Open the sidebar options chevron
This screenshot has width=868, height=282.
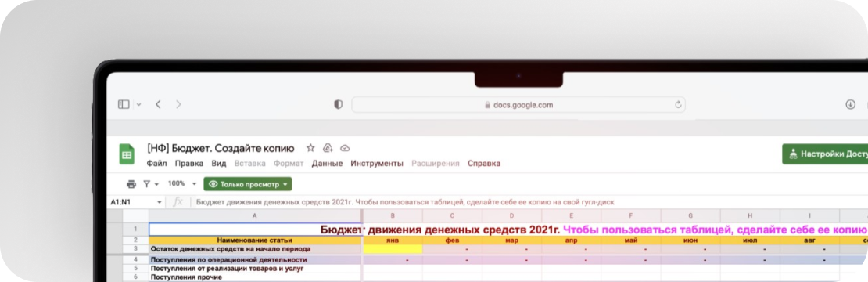tap(139, 104)
